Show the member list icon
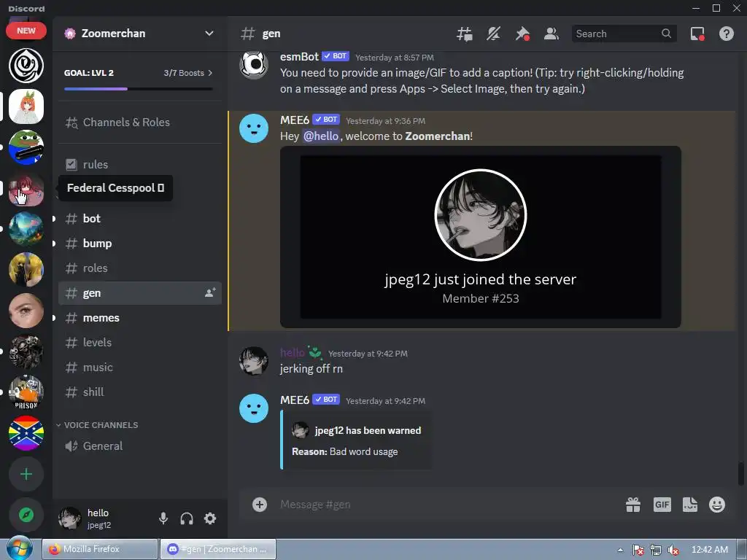 pos(551,34)
